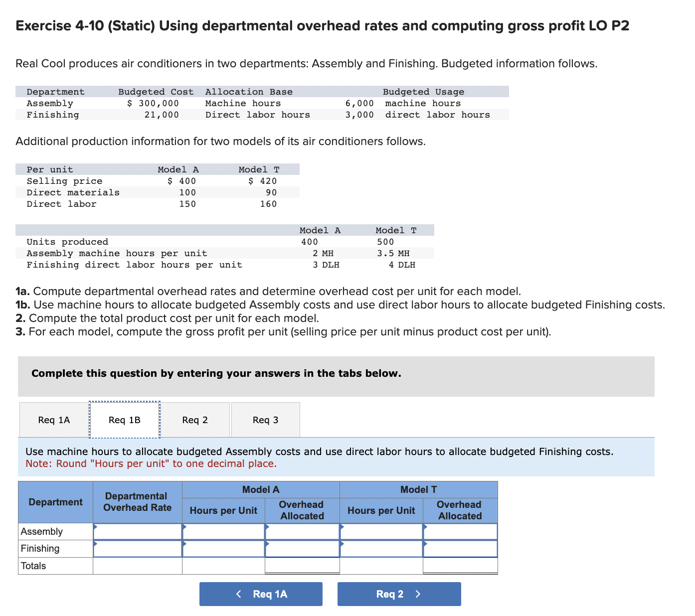Click the Model T Totals Overhead Allocated cell

460,565
